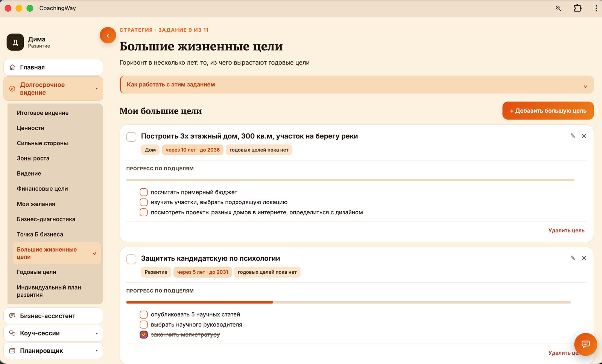Click checkmark icon next to Большие жизненные цели
Viewport: 602px width, 364px height.
coord(95,253)
